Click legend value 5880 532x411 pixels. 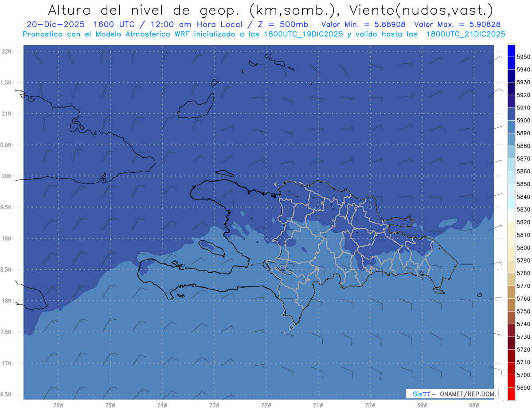click(523, 146)
